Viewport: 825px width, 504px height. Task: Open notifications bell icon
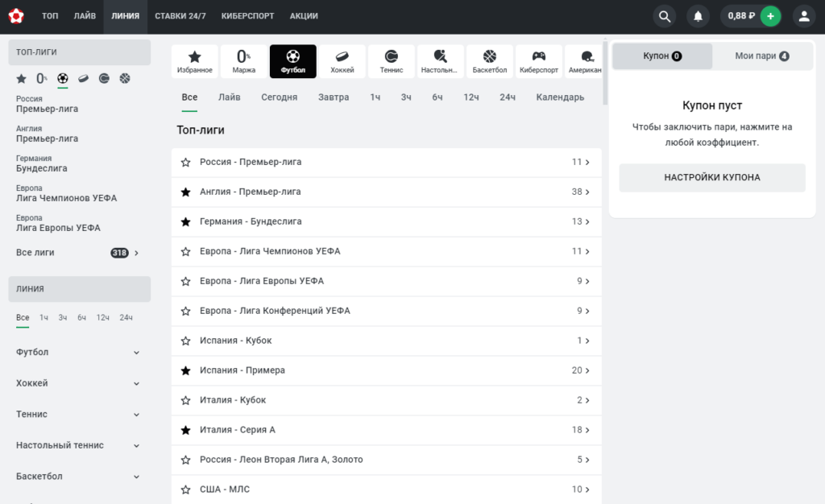698,16
